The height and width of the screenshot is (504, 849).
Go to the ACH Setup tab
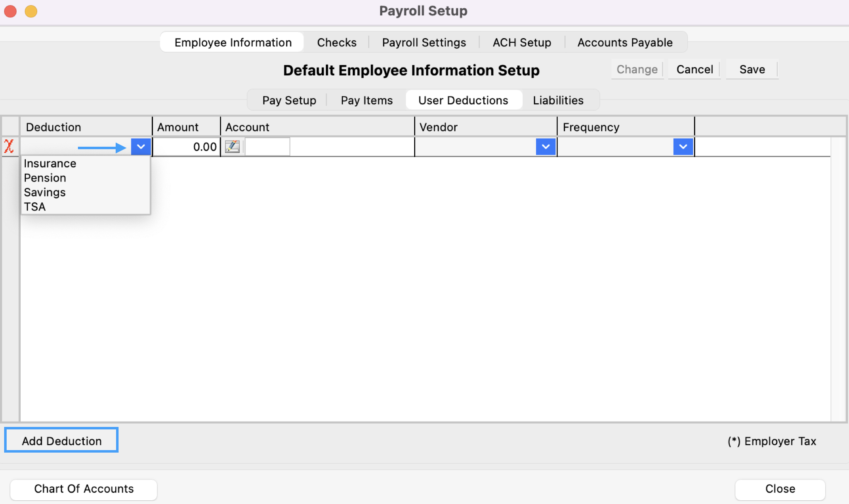point(522,42)
